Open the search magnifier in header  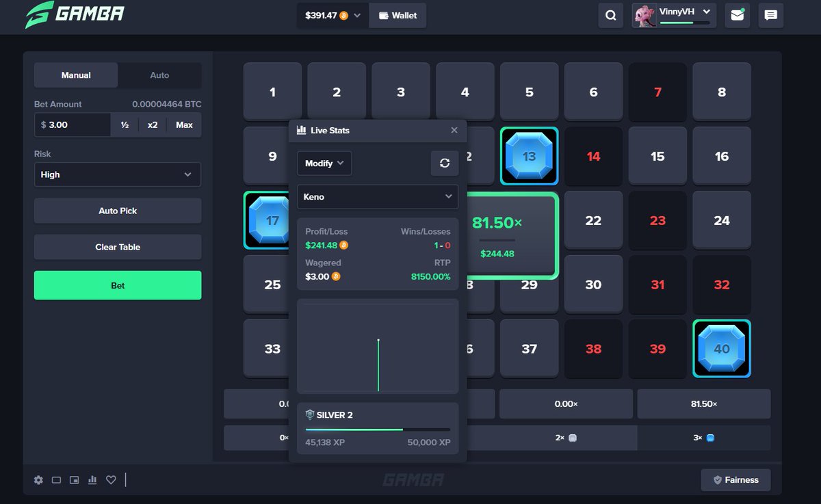(610, 15)
